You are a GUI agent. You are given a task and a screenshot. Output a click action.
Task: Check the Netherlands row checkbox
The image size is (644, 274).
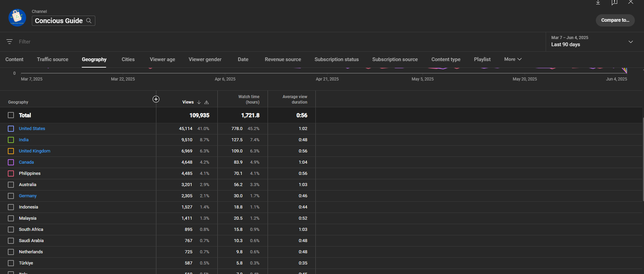point(11,252)
